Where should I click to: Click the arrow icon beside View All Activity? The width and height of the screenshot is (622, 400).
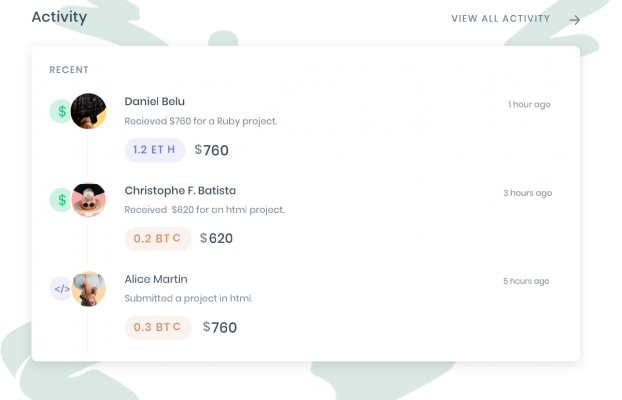tap(574, 20)
